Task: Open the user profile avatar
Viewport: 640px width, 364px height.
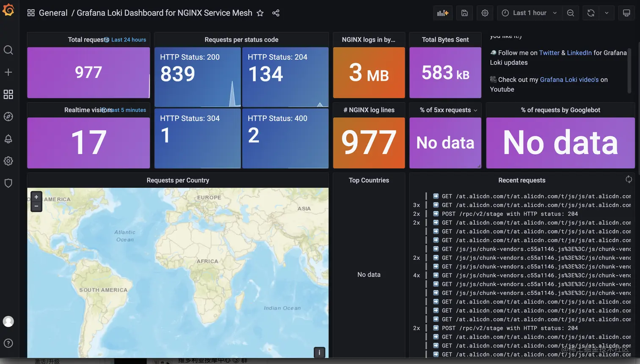Action: click(x=8, y=321)
